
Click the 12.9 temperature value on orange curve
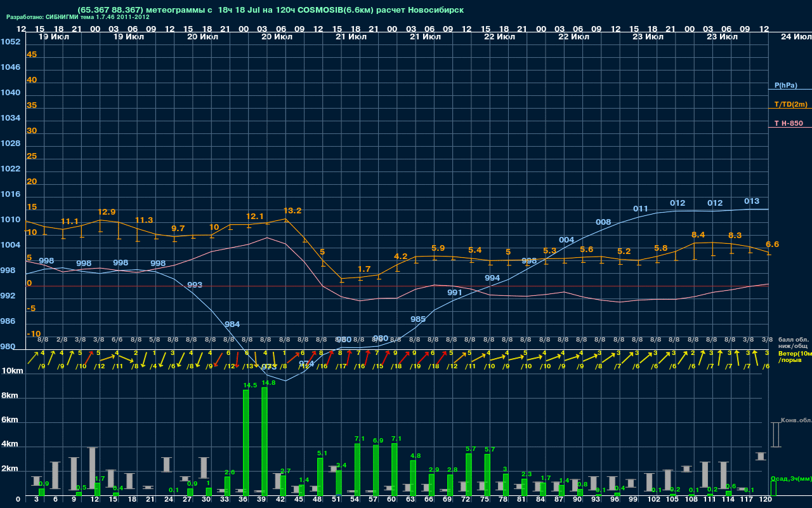pyautogui.click(x=107, y=212)
